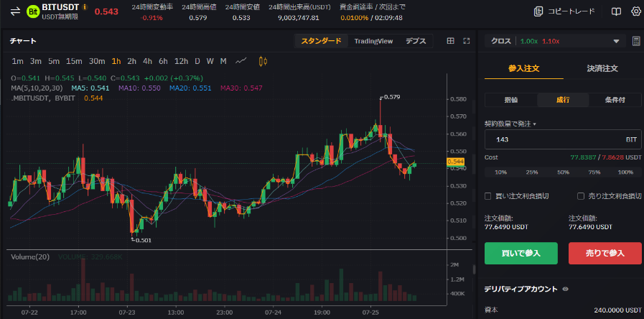
Task: Switch chart to スタンダード view
Action: point(321,41)
